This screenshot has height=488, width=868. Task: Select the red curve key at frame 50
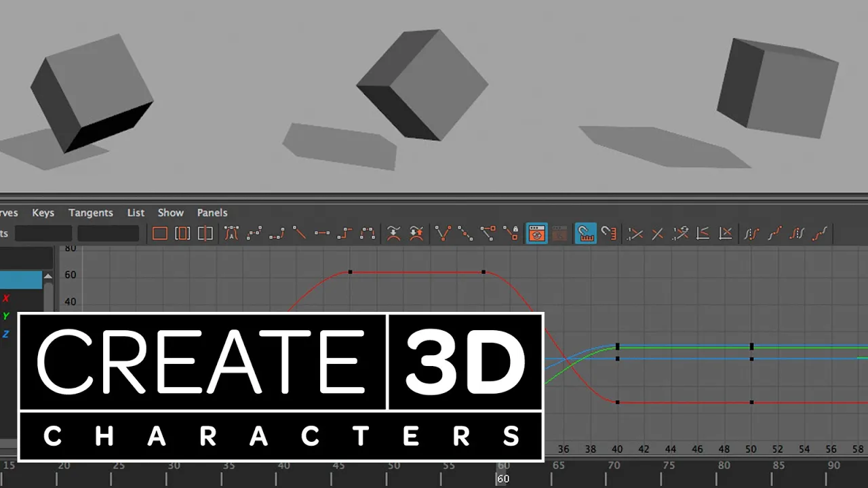(x=751, y=403)
